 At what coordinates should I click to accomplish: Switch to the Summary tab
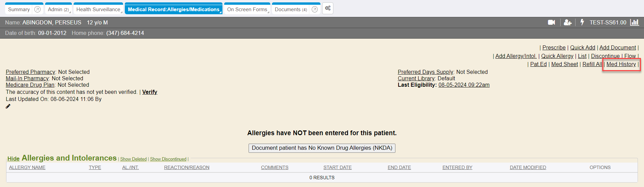[x=19, y=9]
